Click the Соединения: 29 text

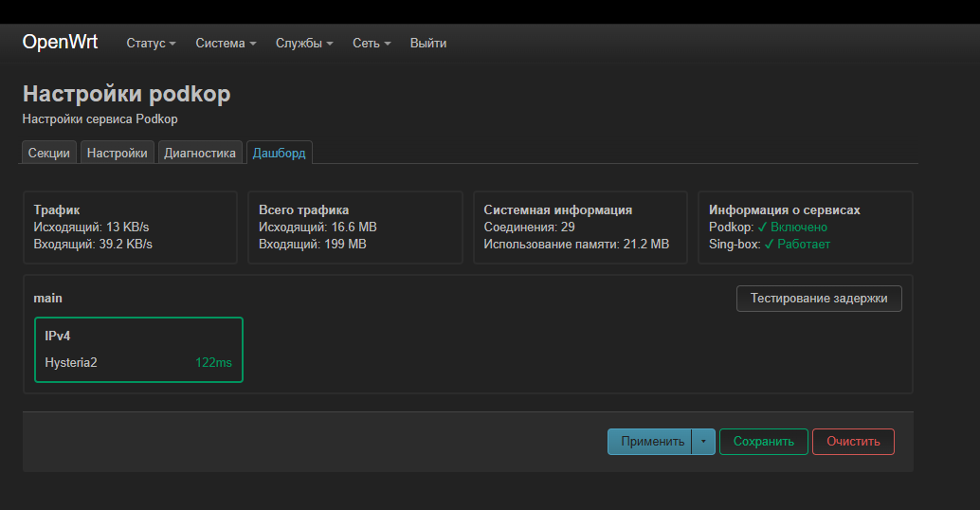[530, 227]
